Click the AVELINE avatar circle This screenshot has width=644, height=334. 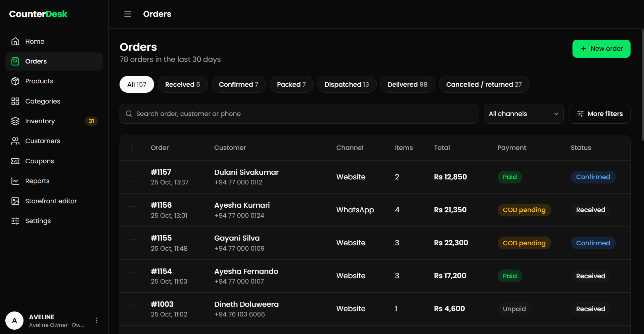click(x=14, y=321)
